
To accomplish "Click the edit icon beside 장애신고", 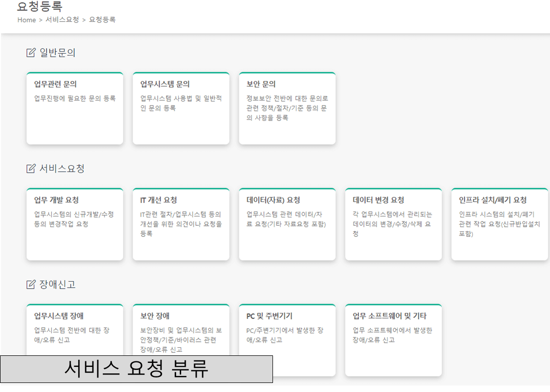I will 31,285.
